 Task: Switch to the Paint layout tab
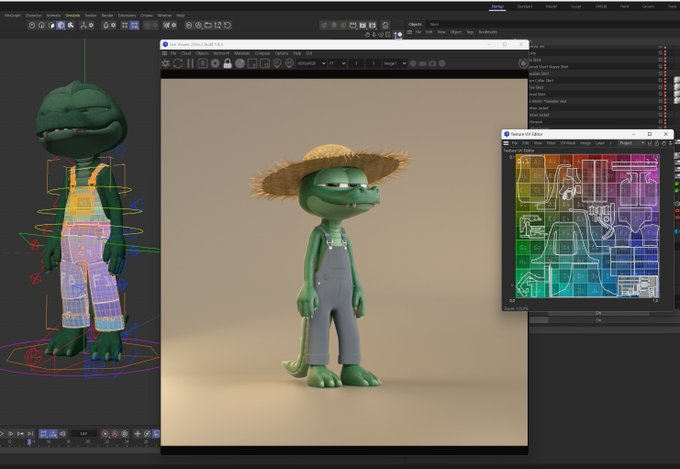point(624,7)
